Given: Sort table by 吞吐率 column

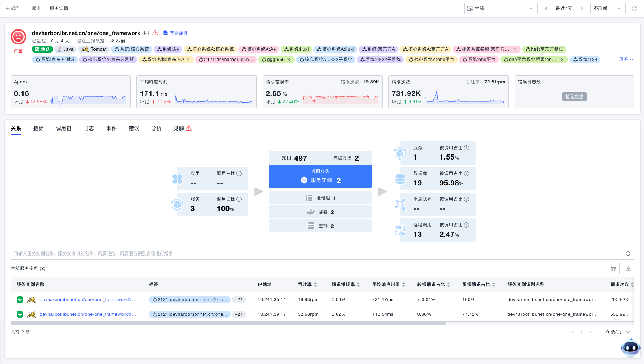Looking at the screenshot, I should click(x=315, y=285).
